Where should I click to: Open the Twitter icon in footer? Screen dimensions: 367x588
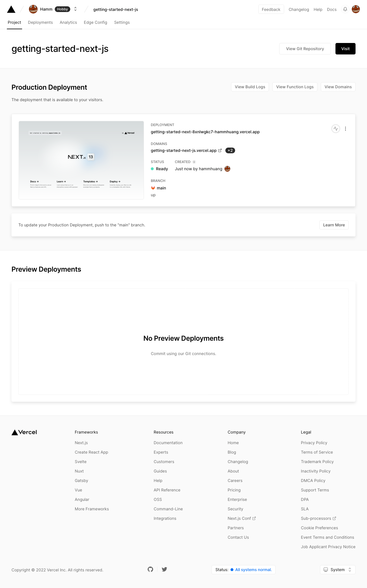tap(164, 569)
